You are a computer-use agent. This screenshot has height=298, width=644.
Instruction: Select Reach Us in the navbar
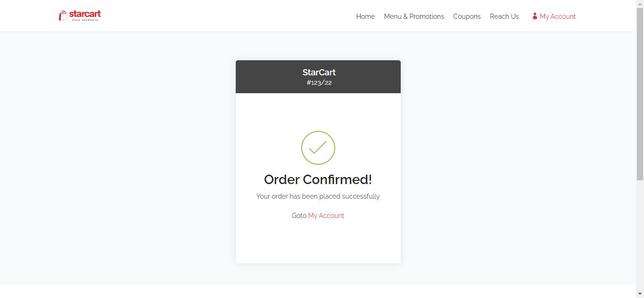(504, 16)
